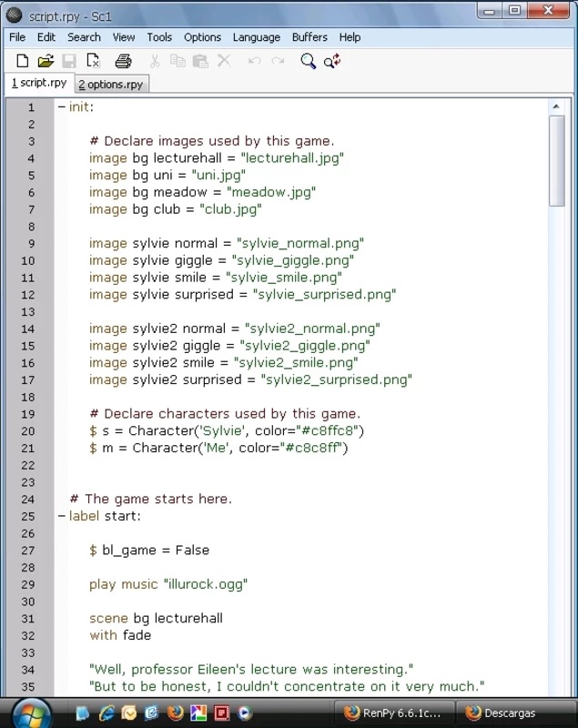Click the Find magnifier icon
This screenshot has width=578, height=728.
click(x=309, y=61)
